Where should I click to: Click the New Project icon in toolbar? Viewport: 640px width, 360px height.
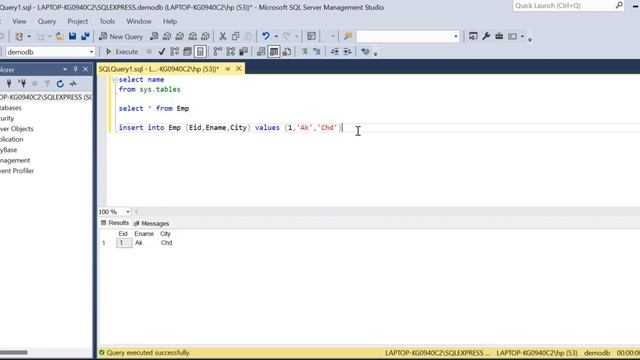point(19,36)
